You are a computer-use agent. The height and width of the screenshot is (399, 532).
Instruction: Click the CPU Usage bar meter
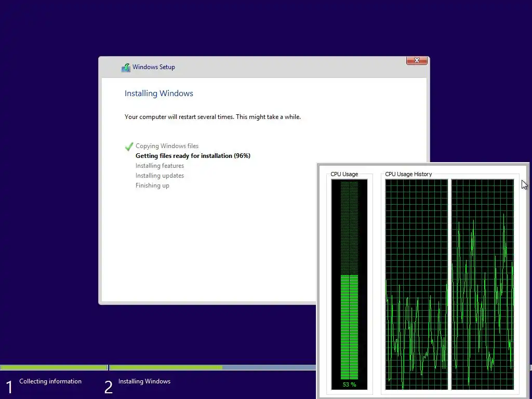[x=349, y=284]
